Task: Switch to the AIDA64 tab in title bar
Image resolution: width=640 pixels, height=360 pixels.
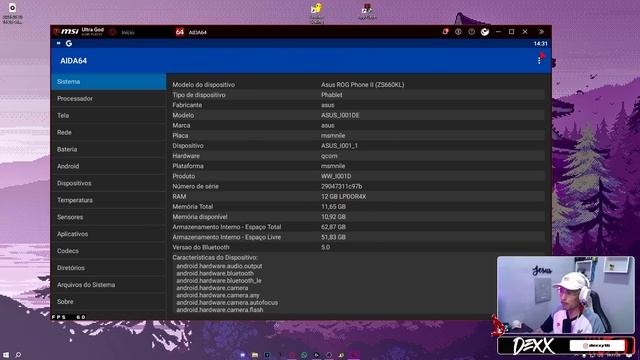Action: coord(191,32)
